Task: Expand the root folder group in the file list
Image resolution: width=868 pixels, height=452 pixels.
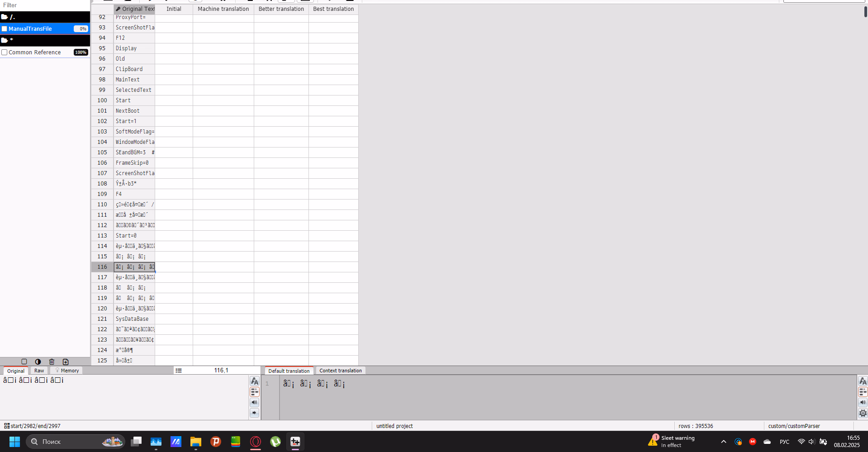Action: click(45, 17)
